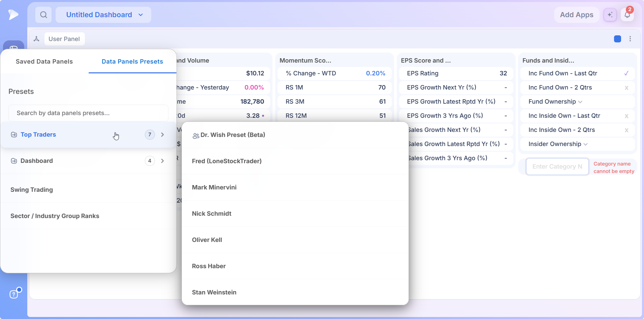Click the Add Apps button

[576, 15]
